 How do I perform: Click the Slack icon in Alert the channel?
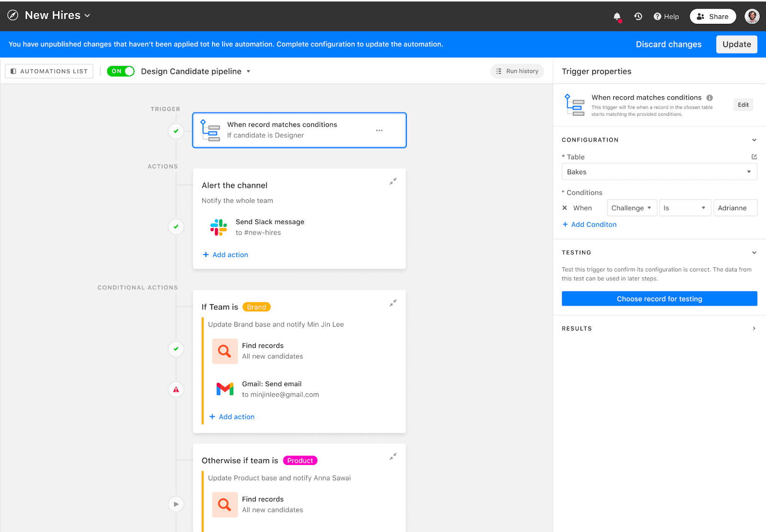coord(219,227)
